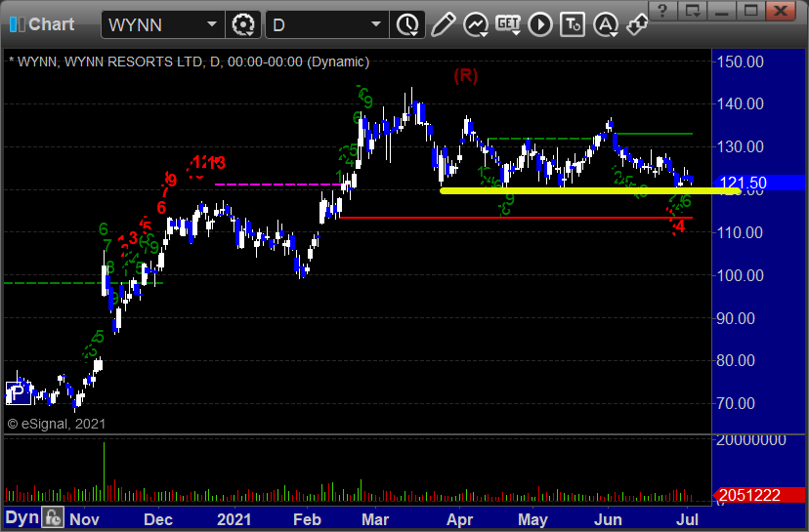The image size is (809, 532).
Task: Click the 2021 label on time axis
Action: (x=234, y=519)
